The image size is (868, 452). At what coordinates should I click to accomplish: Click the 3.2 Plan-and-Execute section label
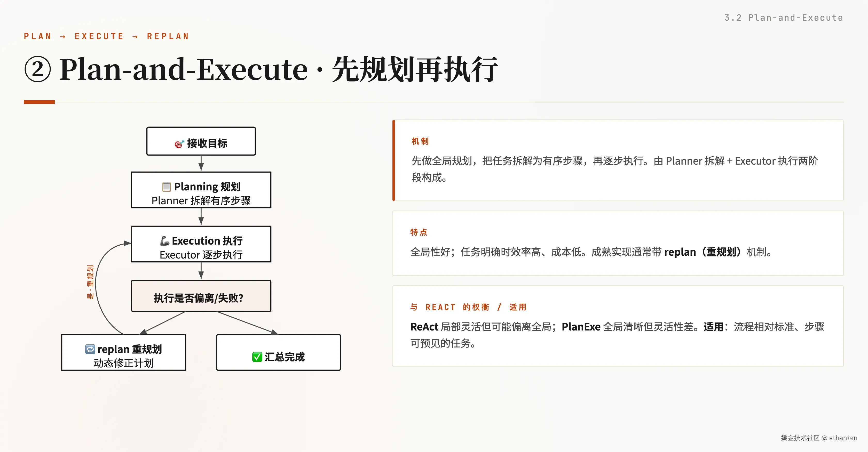(x=784, y=18)
